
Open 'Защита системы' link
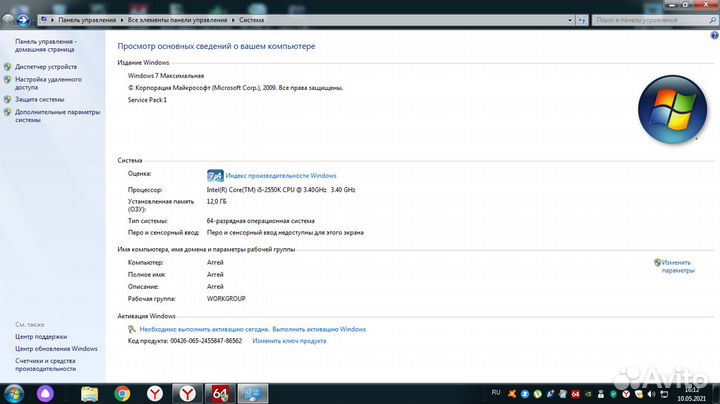[39, 100]
